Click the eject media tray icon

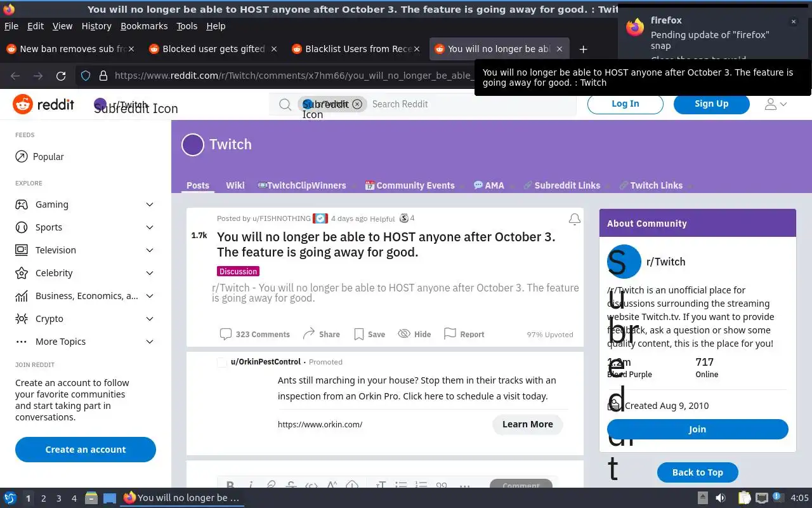(702, 498)
